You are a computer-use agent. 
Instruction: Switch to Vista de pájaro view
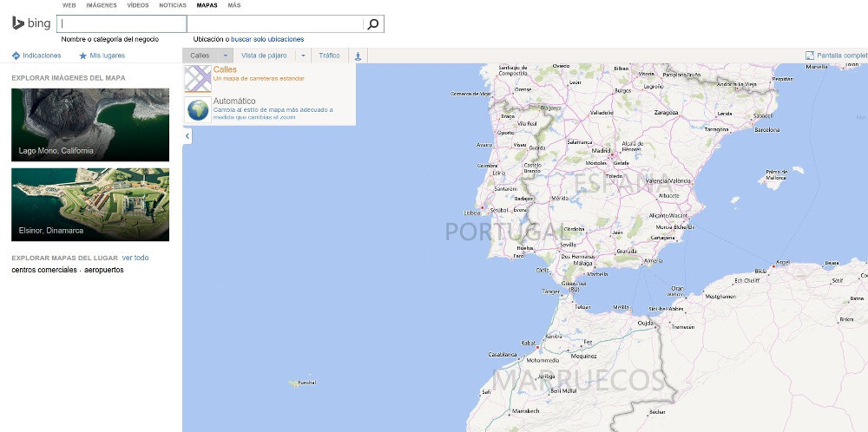pos(264,56)
